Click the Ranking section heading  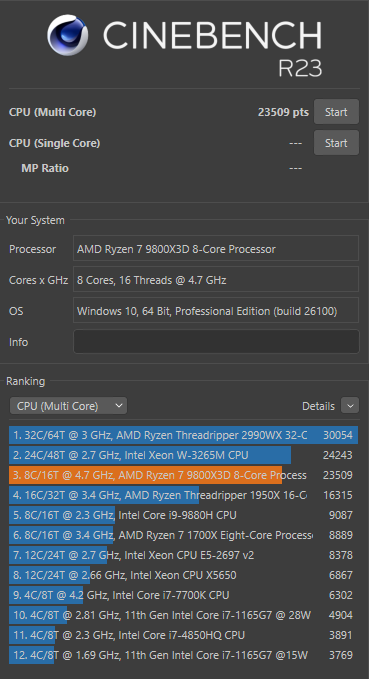coord(26,381)
